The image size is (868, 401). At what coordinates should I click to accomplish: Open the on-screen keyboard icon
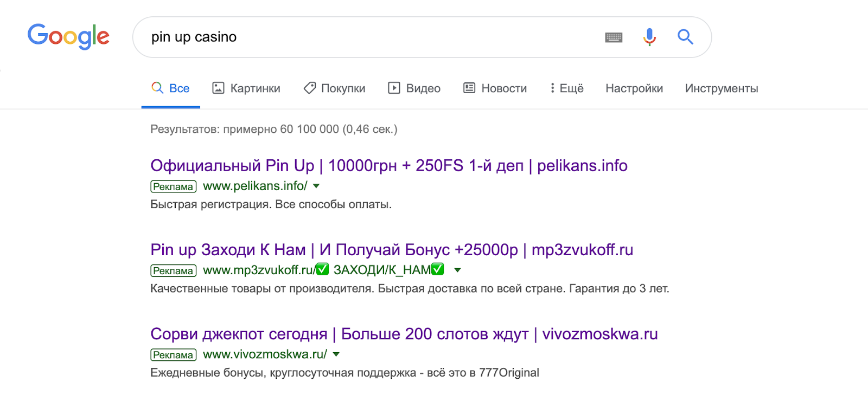pyautogui.click(x=614, y=37)
